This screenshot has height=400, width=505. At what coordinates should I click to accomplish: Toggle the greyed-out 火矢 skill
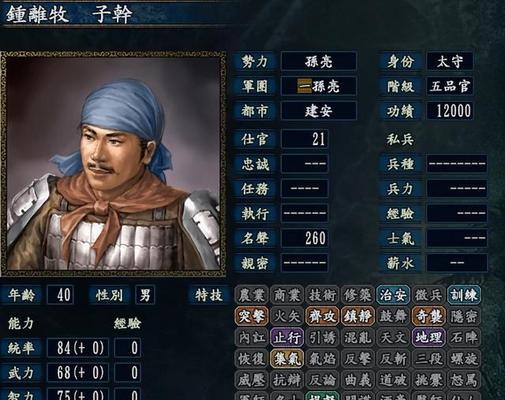tap(287, 316)
